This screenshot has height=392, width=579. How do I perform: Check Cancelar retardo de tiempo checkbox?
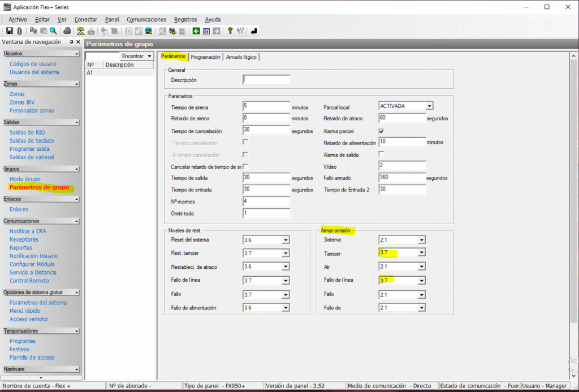[245, 166]
